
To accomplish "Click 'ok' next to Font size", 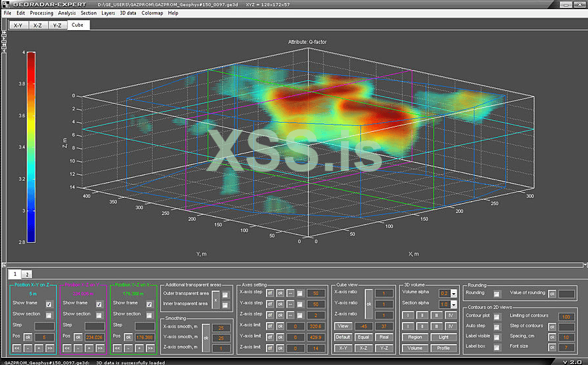I will point(551,347).
